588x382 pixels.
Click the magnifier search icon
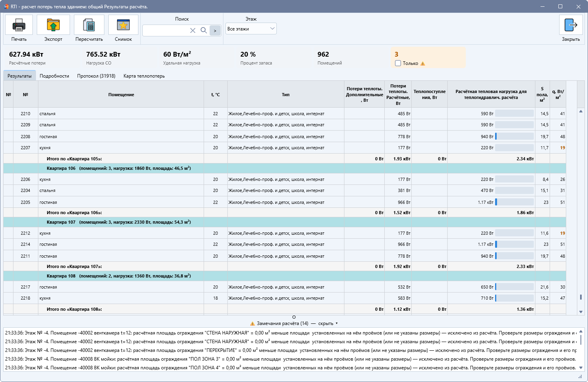[x=204, y=30]
